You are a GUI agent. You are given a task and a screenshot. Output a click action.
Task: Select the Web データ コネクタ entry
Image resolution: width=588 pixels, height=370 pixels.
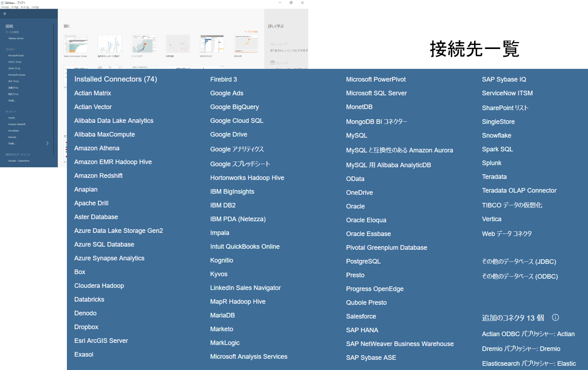[507, 234]
